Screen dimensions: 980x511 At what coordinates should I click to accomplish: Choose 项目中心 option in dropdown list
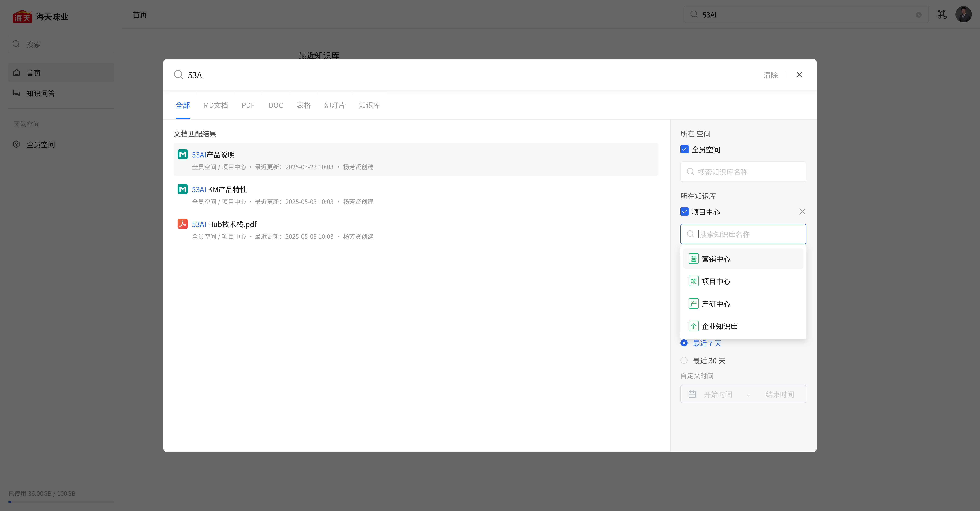pyautogui.click(x=716, y=281)
